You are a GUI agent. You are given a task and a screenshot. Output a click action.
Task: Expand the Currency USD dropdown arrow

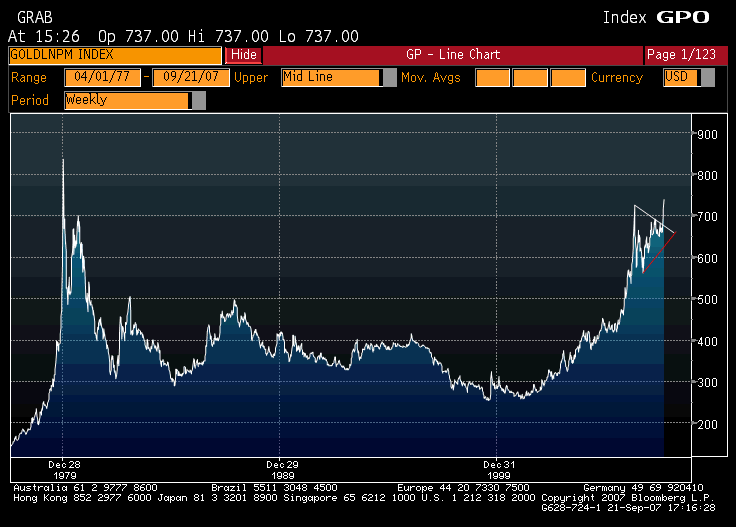pos(708,77)
